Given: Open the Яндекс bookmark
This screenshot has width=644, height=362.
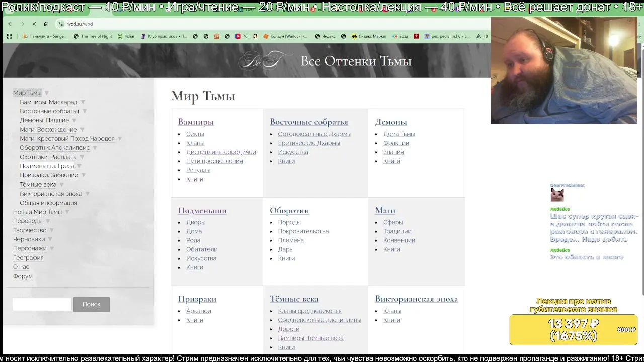Looking at the screenshot, I should click(325, 36).
